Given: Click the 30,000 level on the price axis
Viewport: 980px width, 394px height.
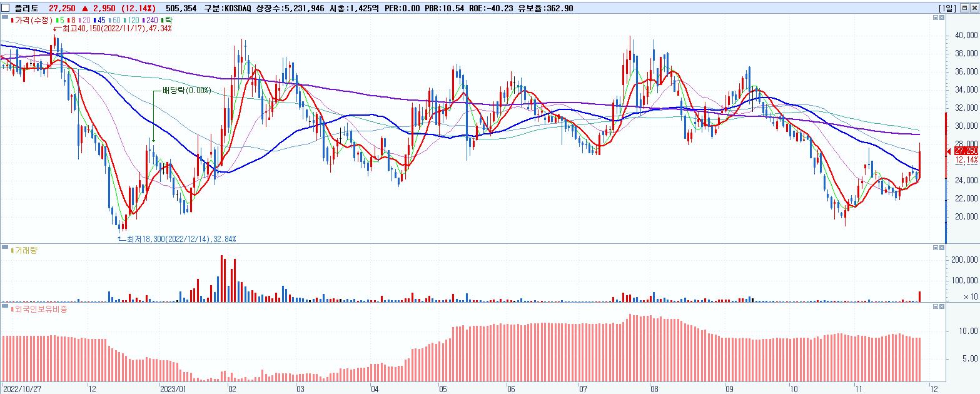Looking at the screenshot, I should 967,126.
